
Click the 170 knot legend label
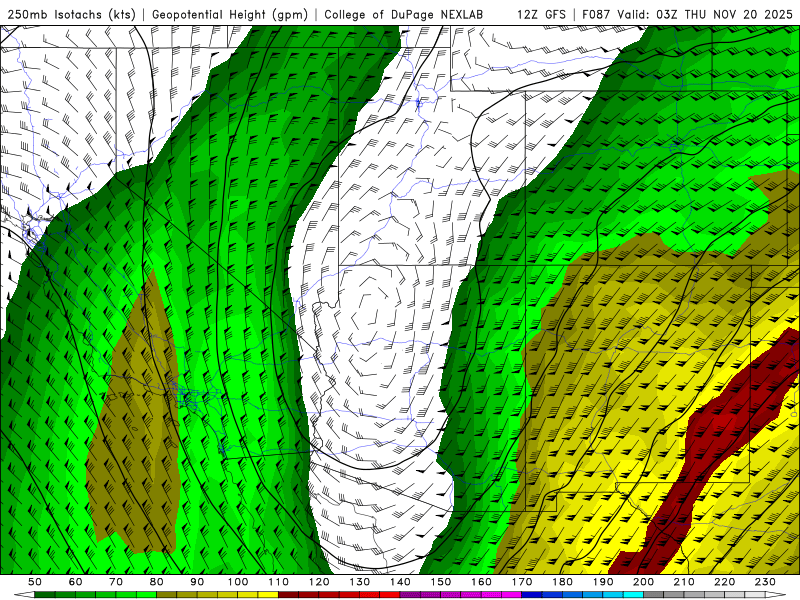click(522, 582)
